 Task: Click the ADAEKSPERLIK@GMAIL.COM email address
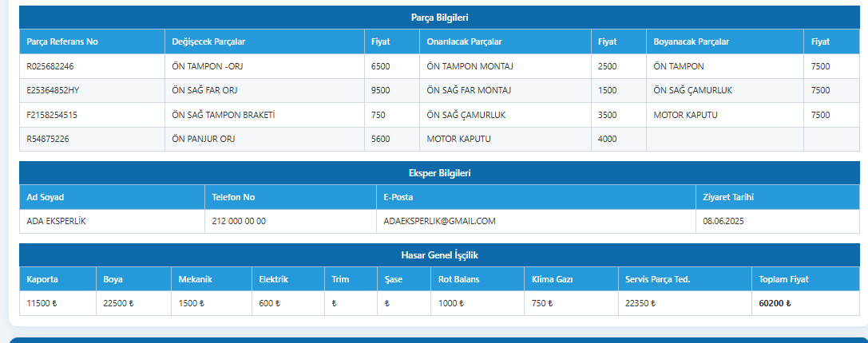pyautogui.click(x=440, y=221)
